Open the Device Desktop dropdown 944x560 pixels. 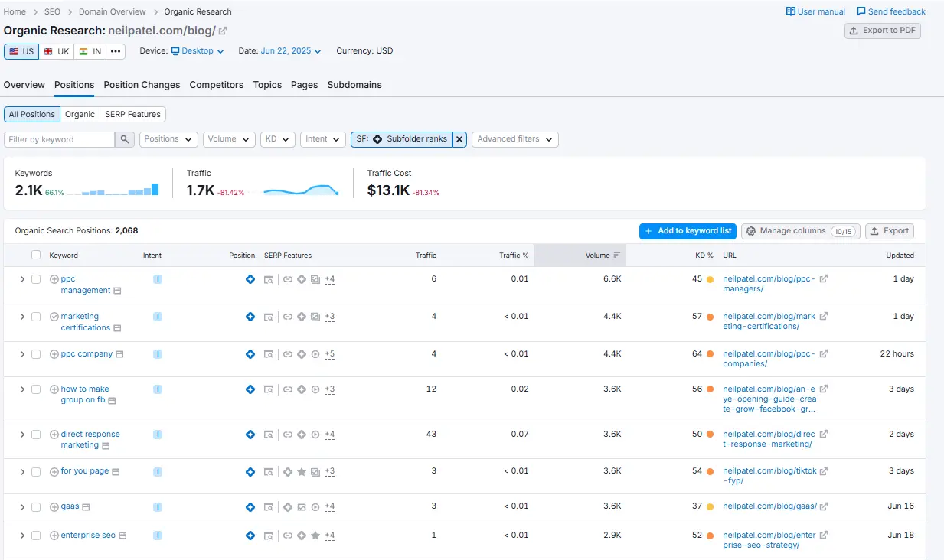tap(197, 51)
